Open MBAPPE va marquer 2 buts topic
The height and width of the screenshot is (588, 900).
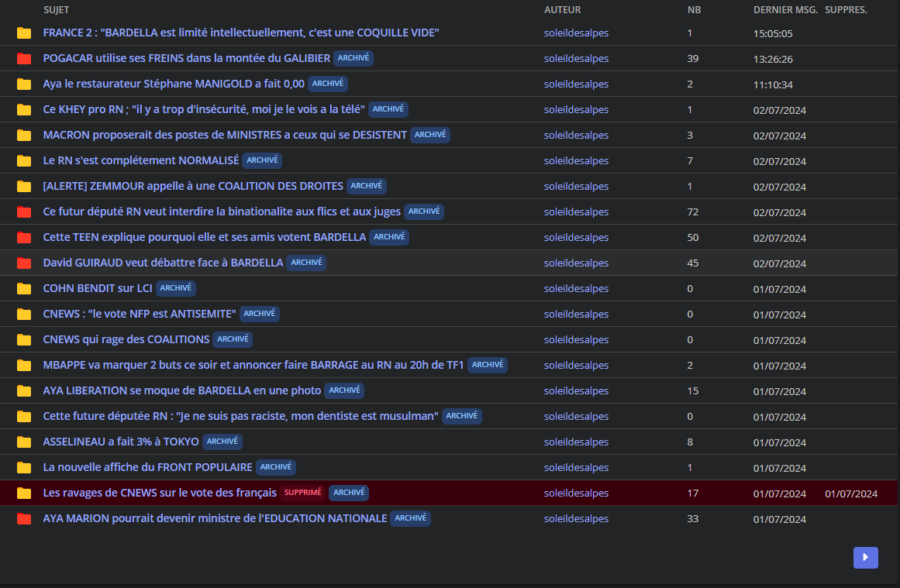click(x=253, y=365)
